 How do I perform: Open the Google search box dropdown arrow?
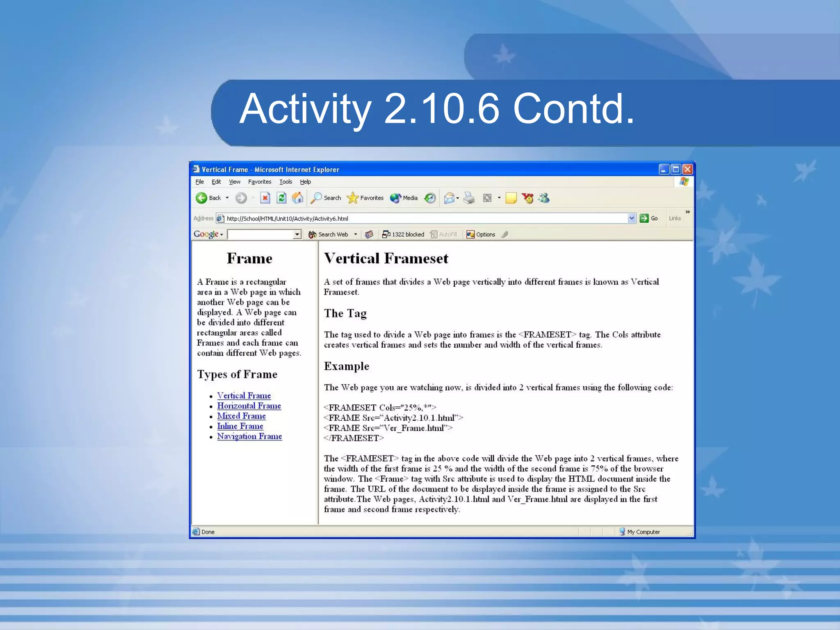point(297,234)
